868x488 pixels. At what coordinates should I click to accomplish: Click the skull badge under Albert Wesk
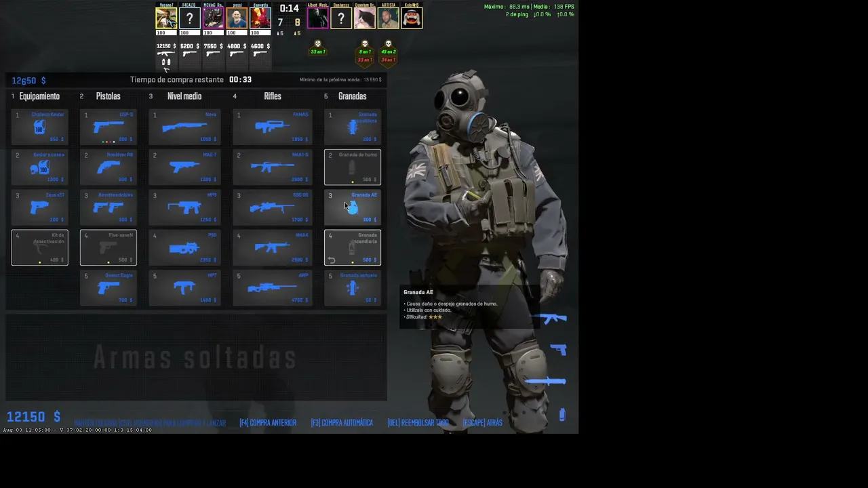pyautogui.click(x=318, y=47)
